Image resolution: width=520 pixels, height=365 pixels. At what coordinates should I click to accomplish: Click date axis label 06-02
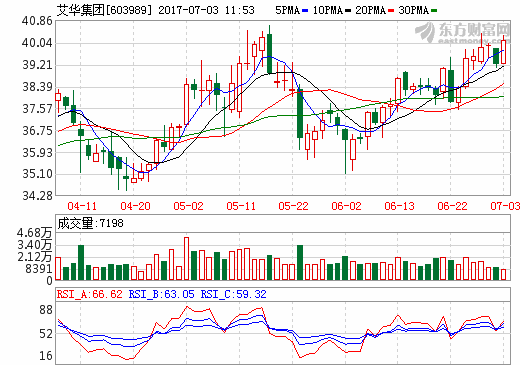tap(346, 206)
